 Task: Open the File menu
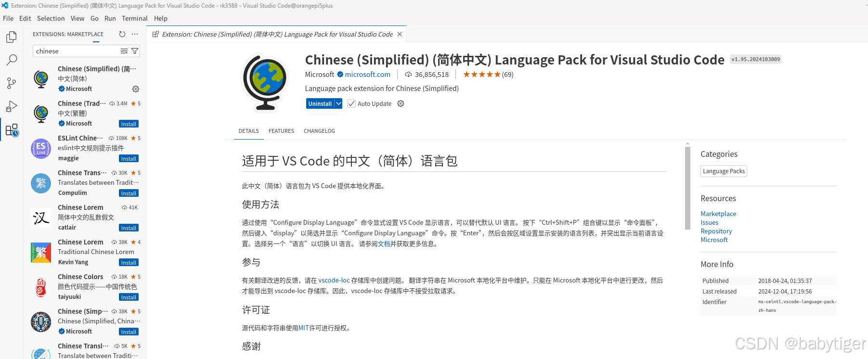coord(8,18)
